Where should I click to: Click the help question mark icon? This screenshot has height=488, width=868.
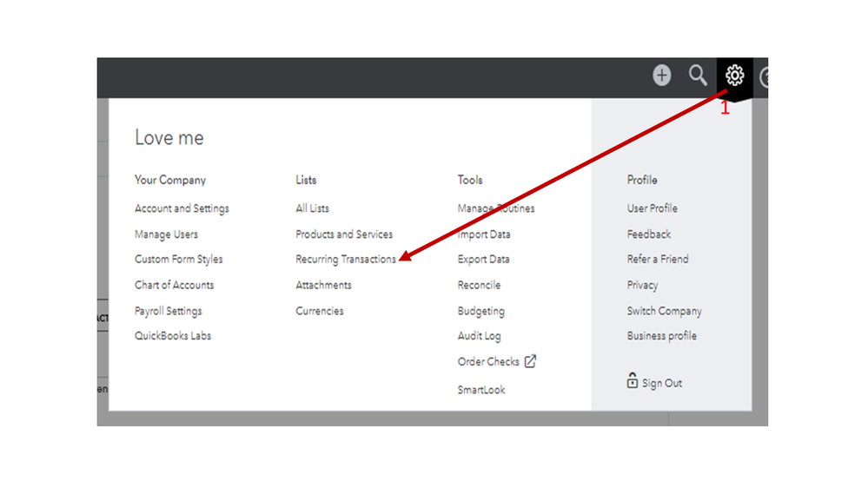click(764, 78)
